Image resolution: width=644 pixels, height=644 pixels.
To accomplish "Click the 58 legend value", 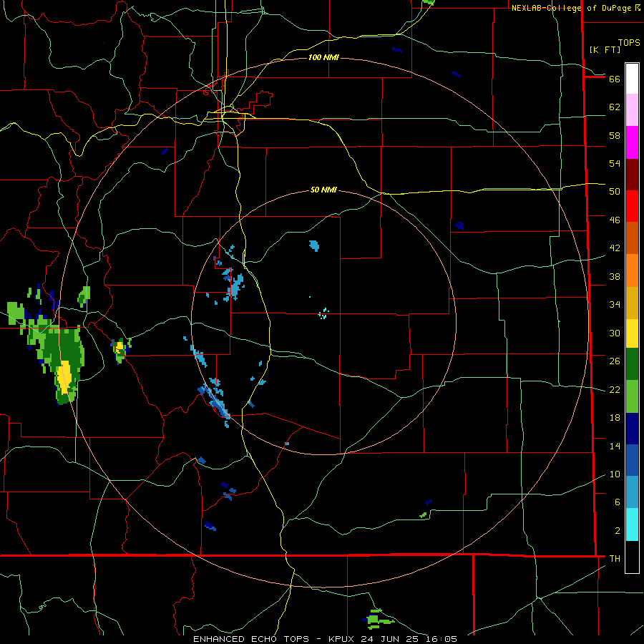I will tap(615, 135).
